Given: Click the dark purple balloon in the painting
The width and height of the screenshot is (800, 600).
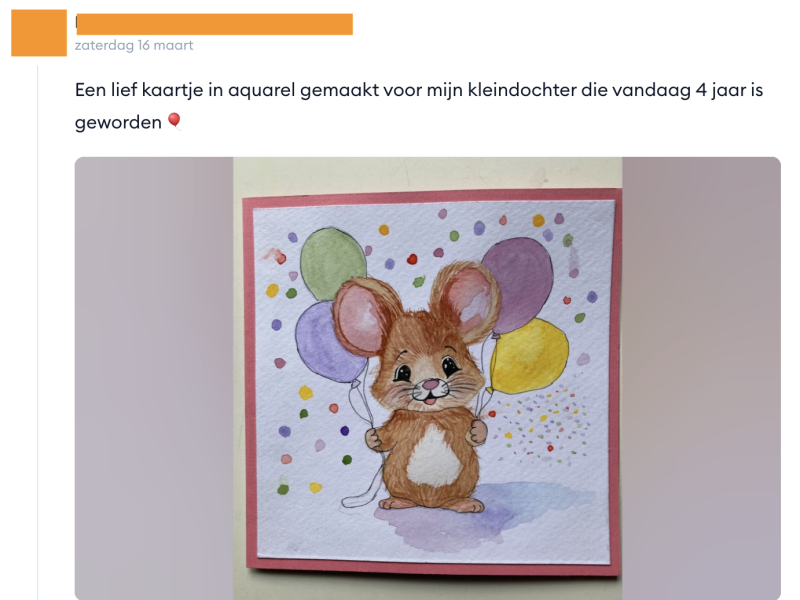Looking at the screenshot, I should pos(519,284).
